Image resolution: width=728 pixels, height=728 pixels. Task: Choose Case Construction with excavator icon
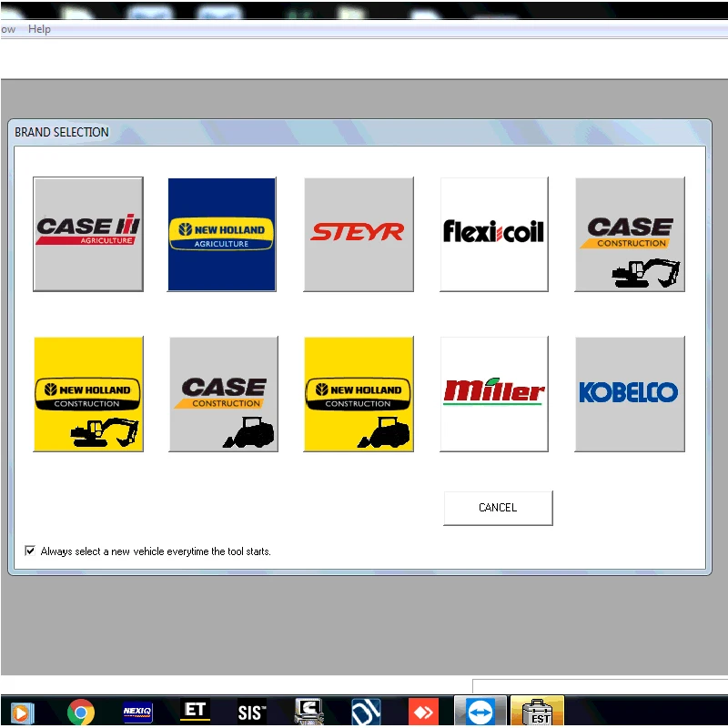tap(630, 234)
